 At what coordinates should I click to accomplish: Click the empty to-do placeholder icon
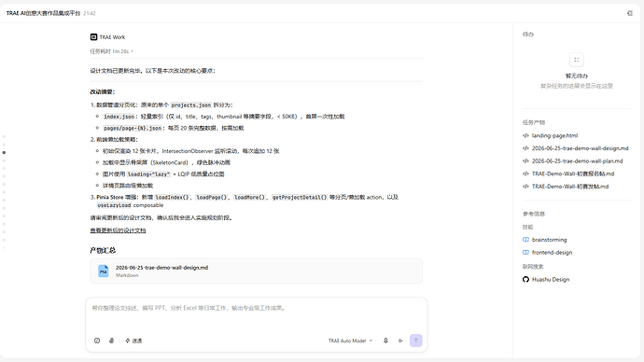pos(577,60)
